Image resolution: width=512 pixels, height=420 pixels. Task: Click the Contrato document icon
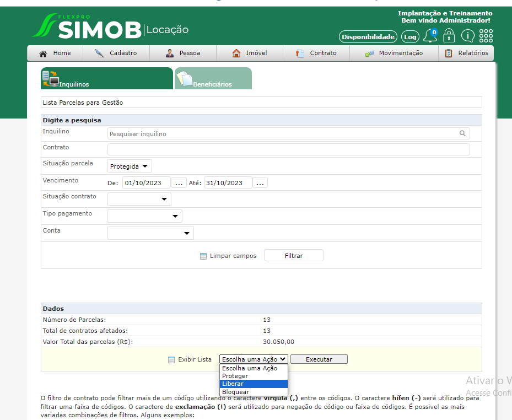pyautogui.click(x=300, y=53)
